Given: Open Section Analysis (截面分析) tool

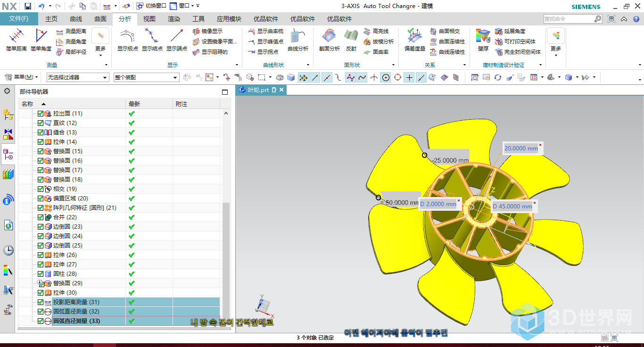Looking at the screenshot, I should (329, 40).
